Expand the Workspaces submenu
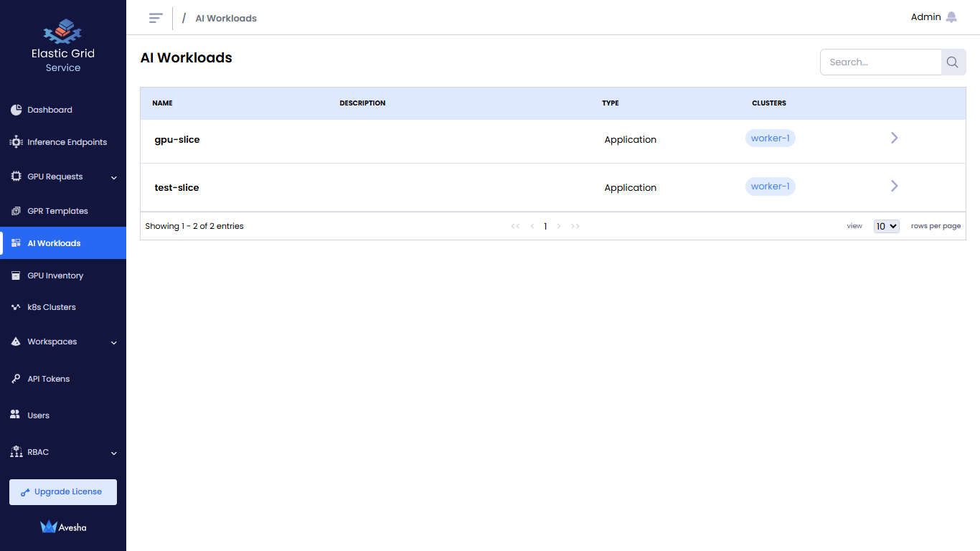 pos(114,342)
